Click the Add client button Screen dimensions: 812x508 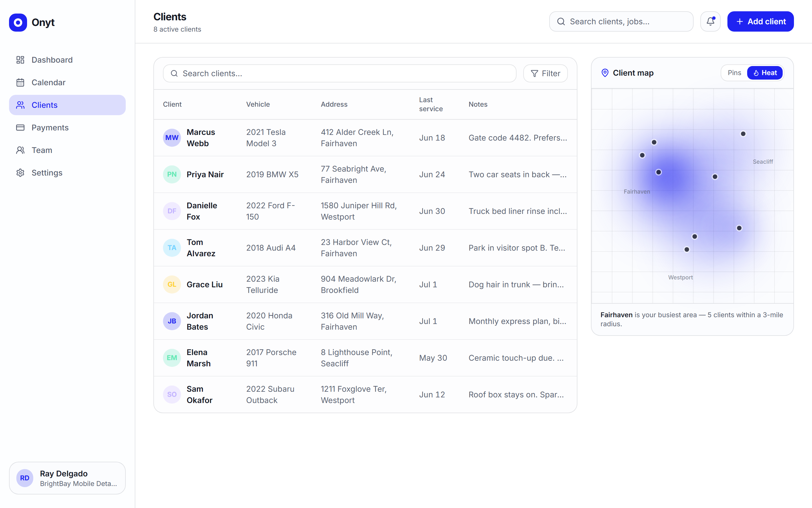click(x=760, y=21)
